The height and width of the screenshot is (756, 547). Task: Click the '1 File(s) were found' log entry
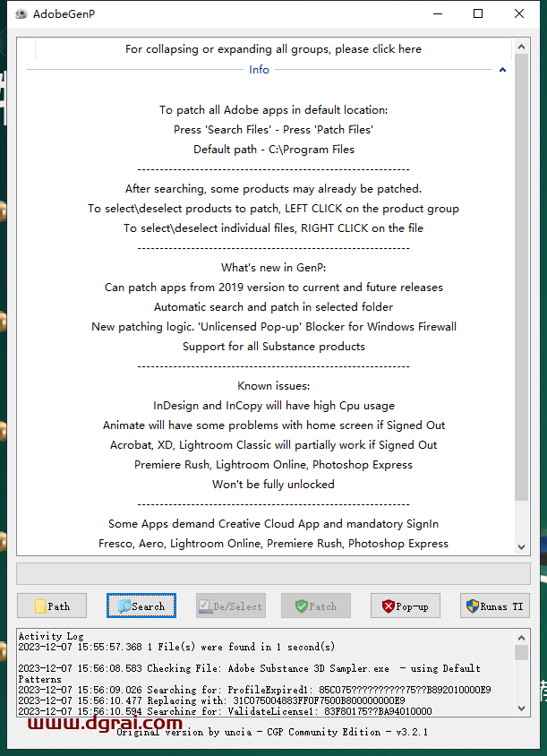click(176, 647)
